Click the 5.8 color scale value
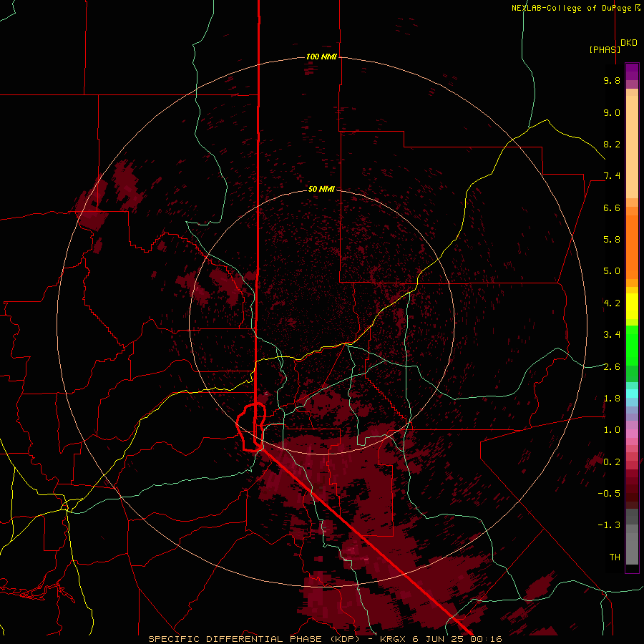This screenshot has width=644, height=644. [612, 240]
